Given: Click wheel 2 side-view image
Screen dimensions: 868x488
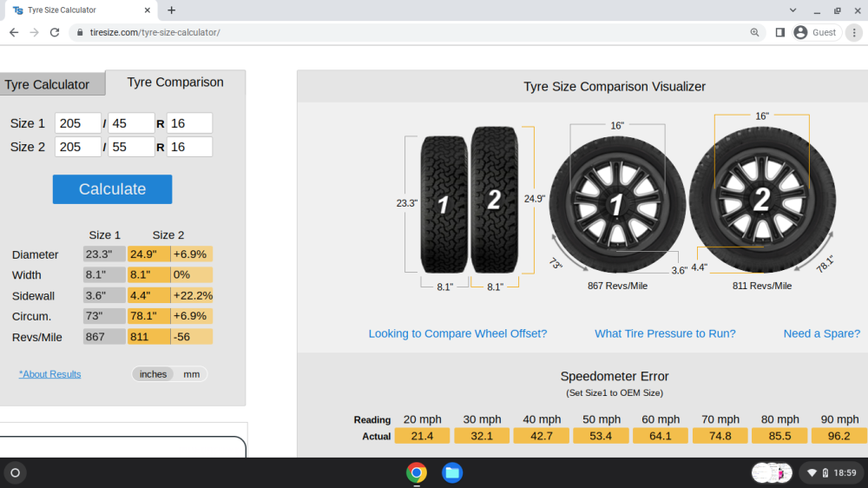Looking at the screenshot, I should [762, 200].
